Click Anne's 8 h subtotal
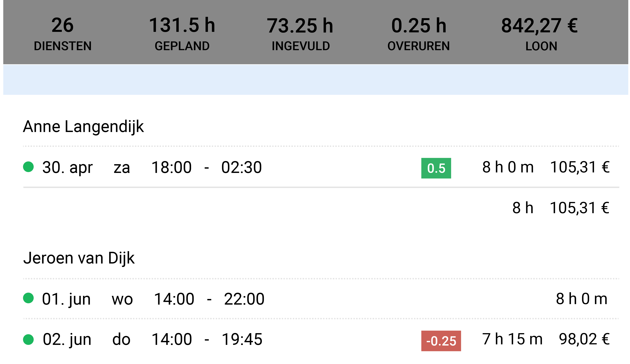The height and width of the screenshot is (364, 630). pyautogui.click(x=523, y=208)
